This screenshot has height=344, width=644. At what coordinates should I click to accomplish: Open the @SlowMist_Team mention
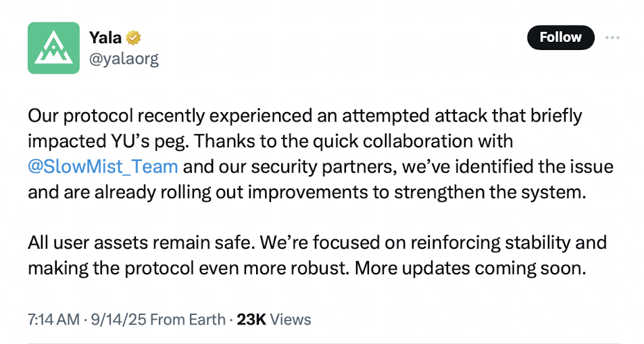[x=103, y=167]
